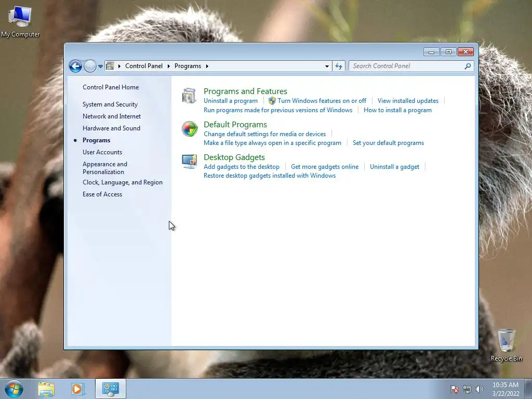Select the Recycle Bin desktop icon

[506, 345]
